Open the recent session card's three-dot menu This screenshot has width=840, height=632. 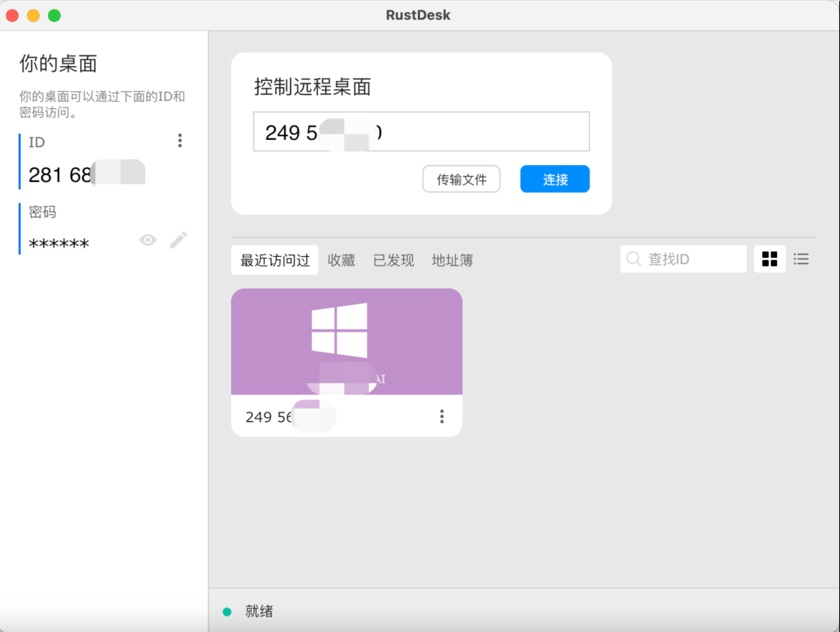(442, 416)
